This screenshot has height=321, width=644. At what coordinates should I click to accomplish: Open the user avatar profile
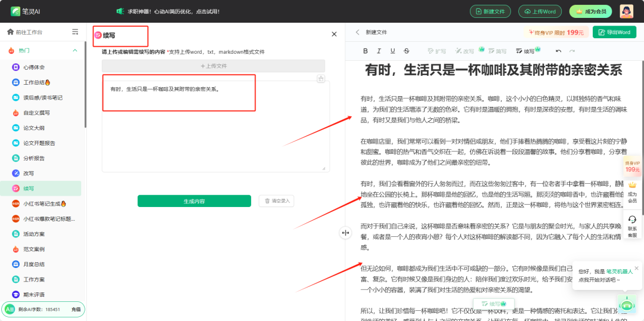tap(626, 11)
